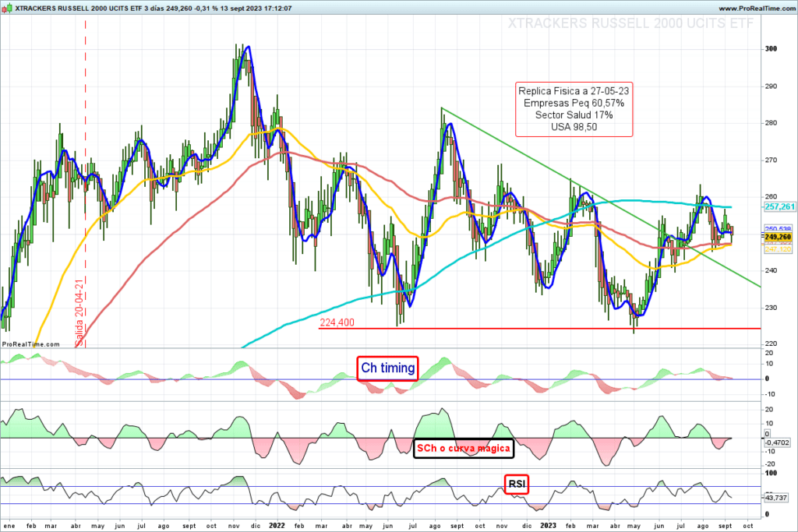Screen dimensions: 798x532
Task: Click the 2022 year label on the time axis
Action: pyautogui.click(x=277, y=526)
